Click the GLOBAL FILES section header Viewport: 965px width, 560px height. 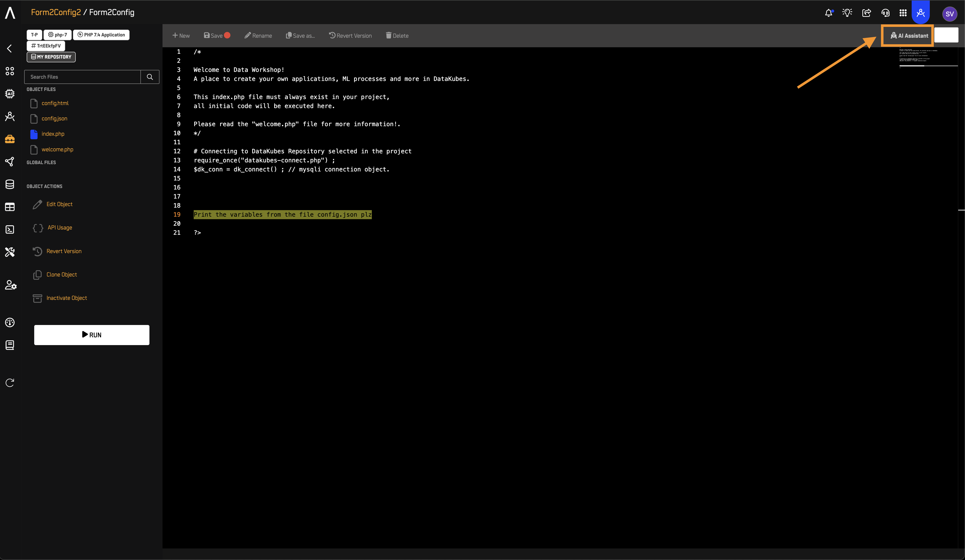[41, 163]
